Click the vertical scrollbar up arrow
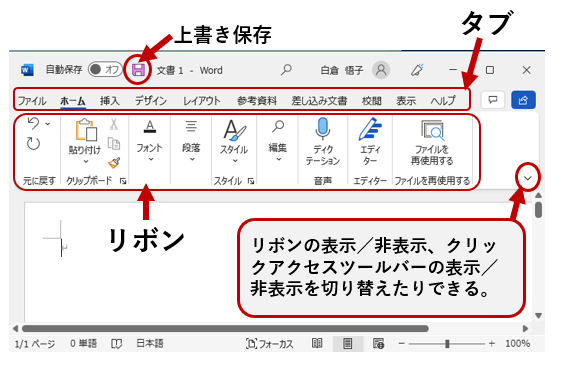 538,195
